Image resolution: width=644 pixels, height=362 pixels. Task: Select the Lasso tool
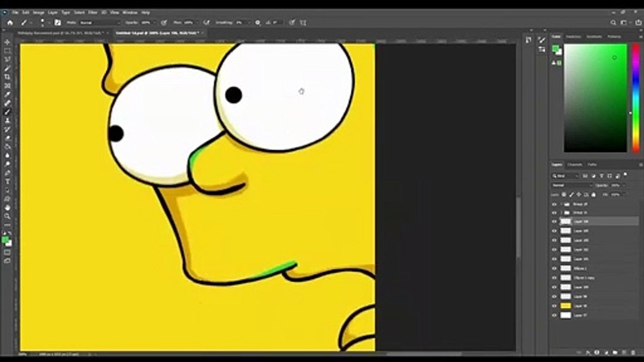click(x=8, y=59)
